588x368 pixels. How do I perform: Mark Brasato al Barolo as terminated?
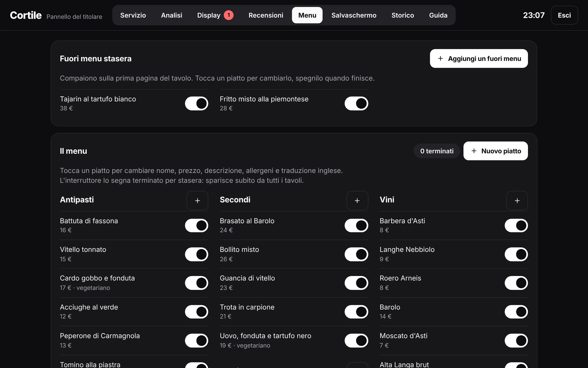point(356,225)
